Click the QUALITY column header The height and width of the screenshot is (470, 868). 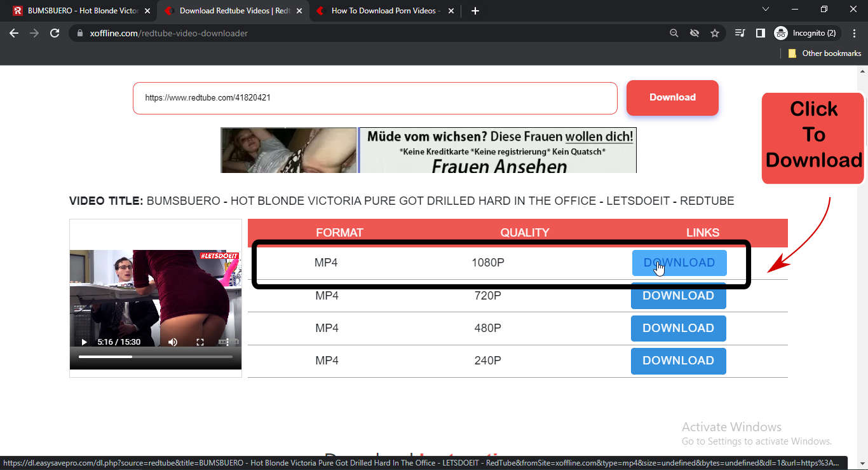tap(524, 233)
